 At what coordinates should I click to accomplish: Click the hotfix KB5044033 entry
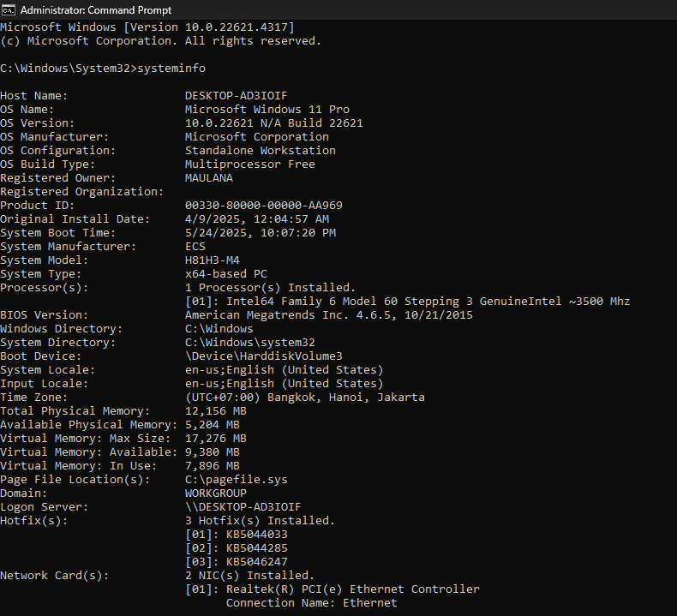237,535
